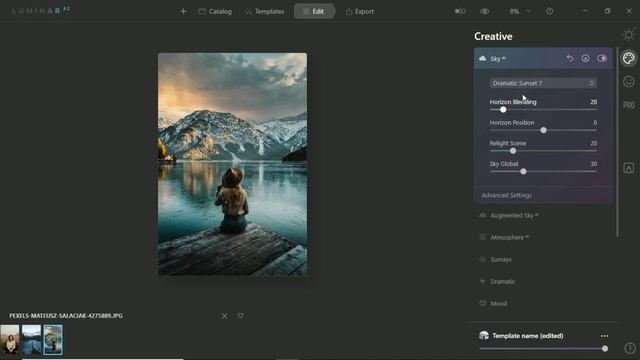Adjust the Relight Scene slider
Viewport: 640px width, 360px height.
click(513, 151)
